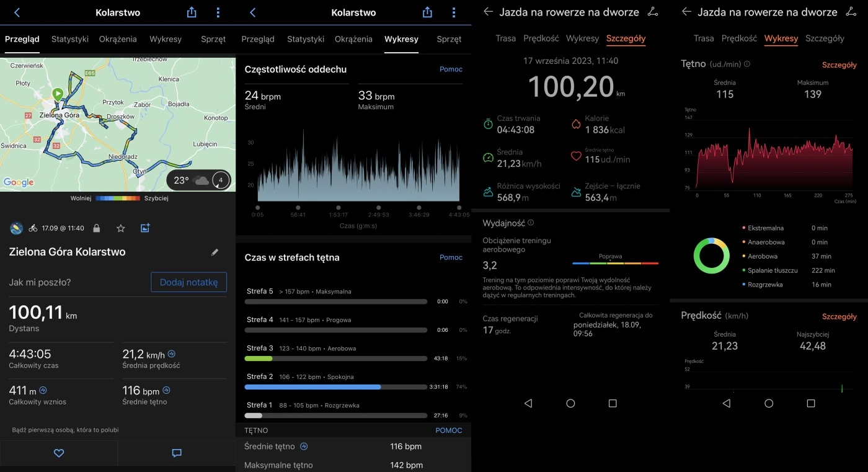Tap the Dodaj notatkę button

[188, 282]
